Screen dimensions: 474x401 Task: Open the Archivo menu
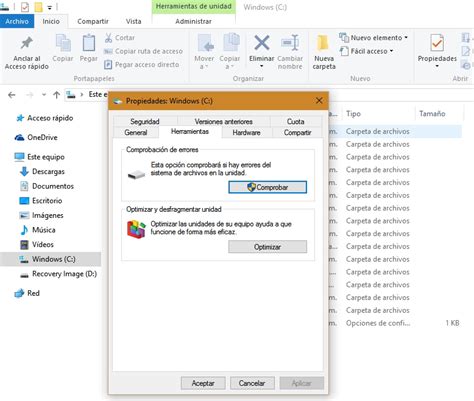coord(17,21)
